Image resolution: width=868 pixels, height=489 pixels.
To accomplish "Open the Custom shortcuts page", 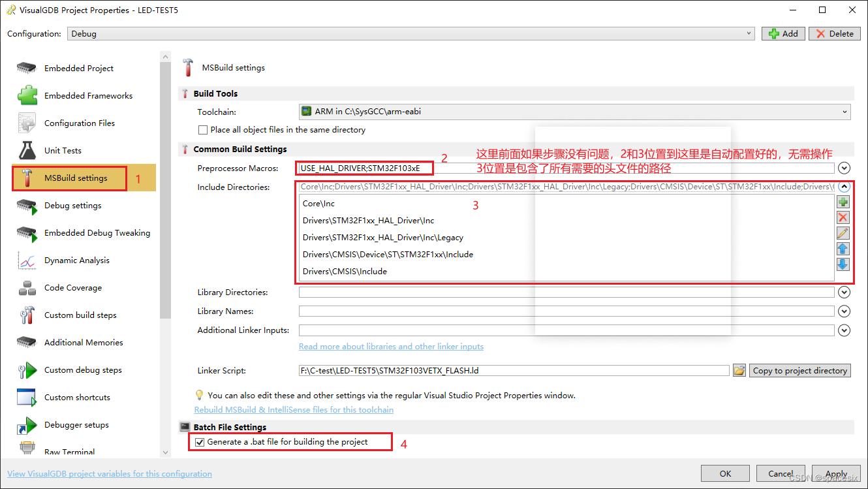I will (77, 398).
